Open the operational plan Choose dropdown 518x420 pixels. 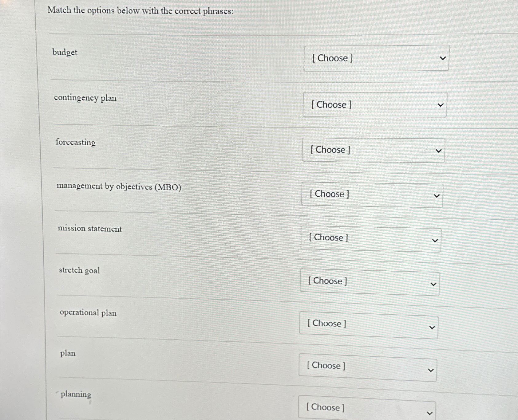[368, 325]
